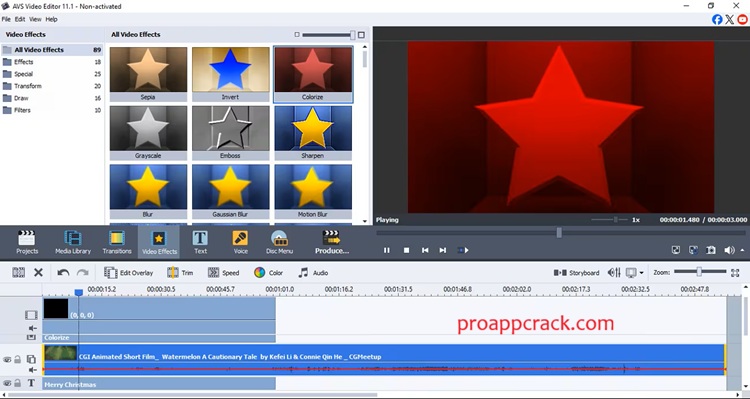Select the Emboss effect thumbnail

click(231, 133)
